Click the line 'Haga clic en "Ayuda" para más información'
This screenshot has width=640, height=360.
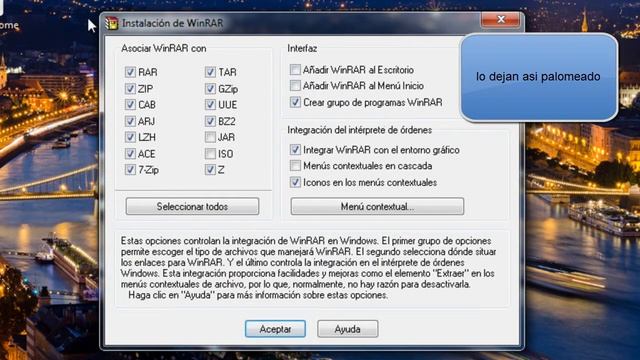point(258,295)
